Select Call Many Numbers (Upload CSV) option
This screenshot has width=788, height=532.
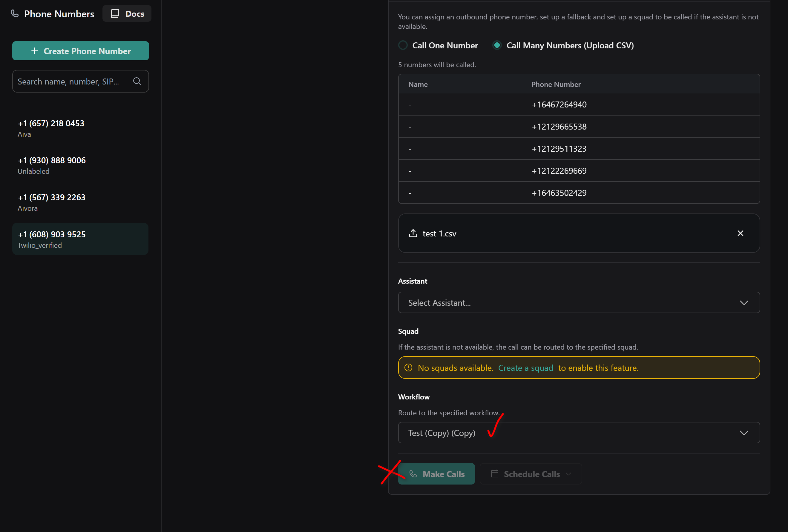[497, 45]
